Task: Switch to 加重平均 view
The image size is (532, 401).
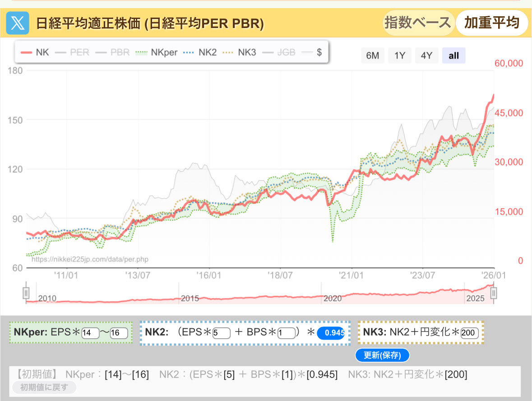Action: pyautogui.click(x=492, y=23)
